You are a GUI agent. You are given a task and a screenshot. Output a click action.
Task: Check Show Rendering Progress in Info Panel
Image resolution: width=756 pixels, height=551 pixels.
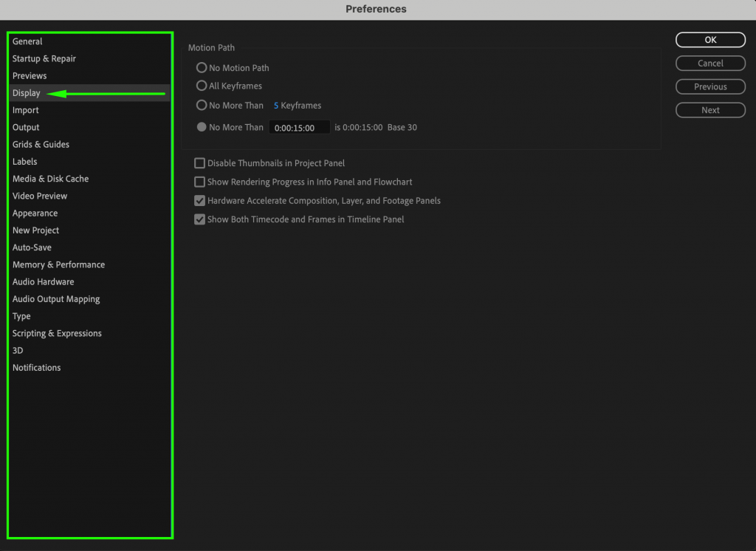pos(199,182)
